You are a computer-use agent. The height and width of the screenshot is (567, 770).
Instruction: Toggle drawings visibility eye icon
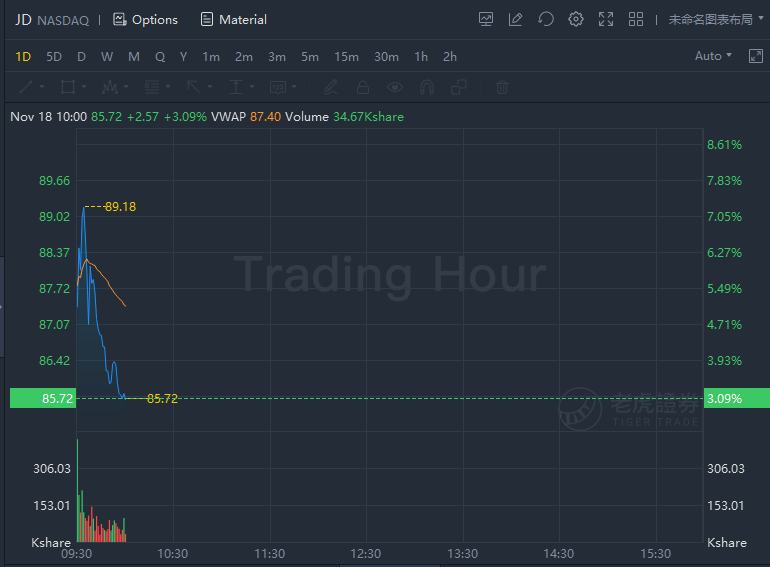coord(395,87)
